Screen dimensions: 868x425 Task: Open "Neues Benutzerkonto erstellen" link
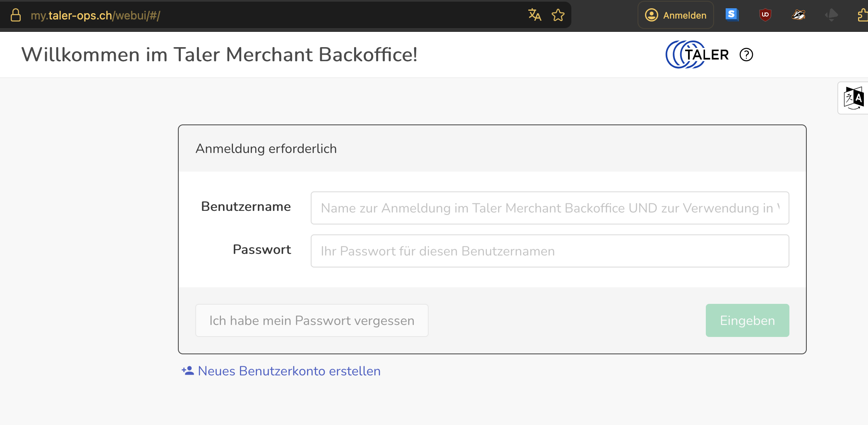pos(289,371)
